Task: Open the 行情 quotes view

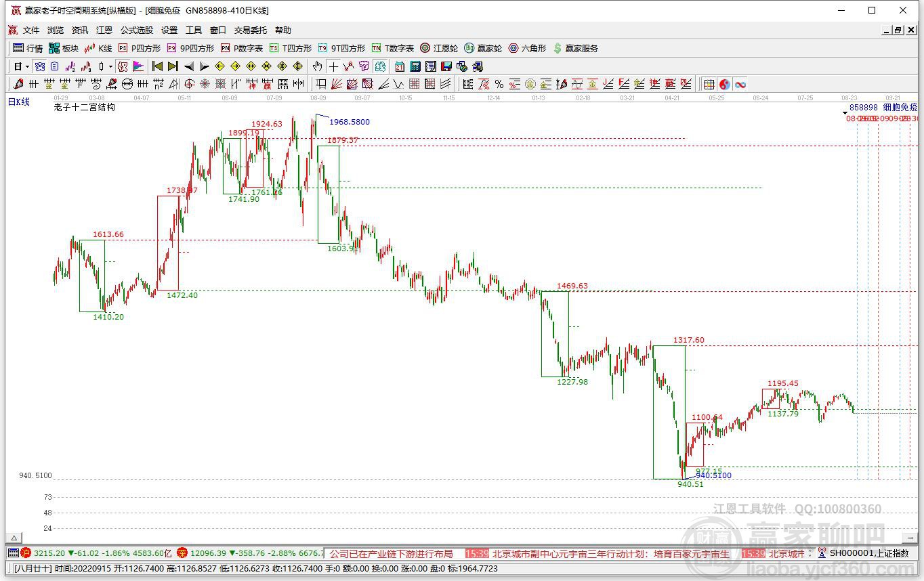Action: 27,48
